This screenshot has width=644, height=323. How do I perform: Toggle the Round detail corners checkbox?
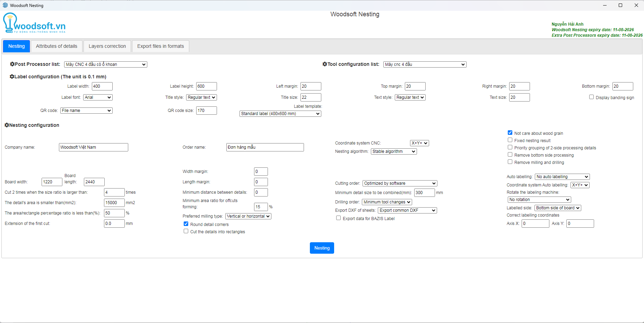pyautogui.click(x=186, y=224)
